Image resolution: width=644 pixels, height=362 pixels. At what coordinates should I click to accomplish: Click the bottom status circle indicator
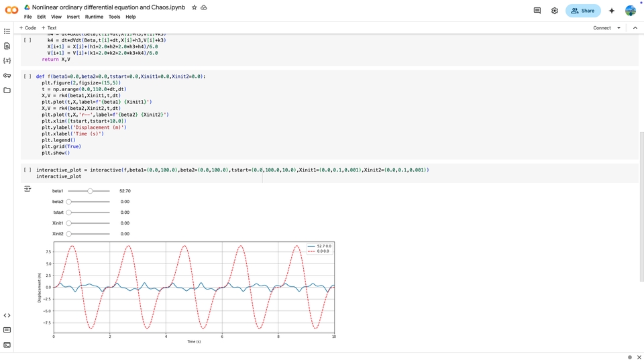point(630,357)
